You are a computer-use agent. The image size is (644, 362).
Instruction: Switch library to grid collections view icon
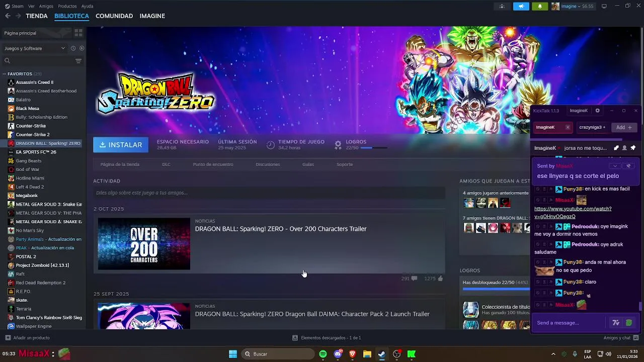pos(78,33)
